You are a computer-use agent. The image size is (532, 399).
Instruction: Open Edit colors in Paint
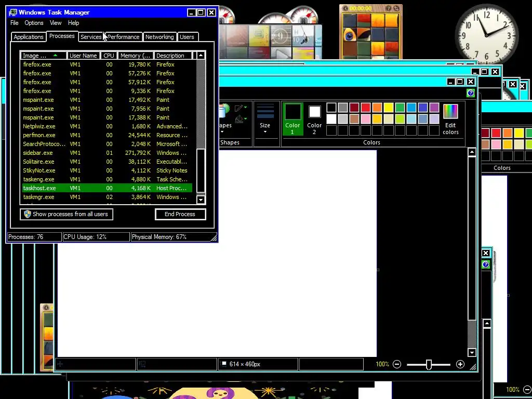coord(450,119)
